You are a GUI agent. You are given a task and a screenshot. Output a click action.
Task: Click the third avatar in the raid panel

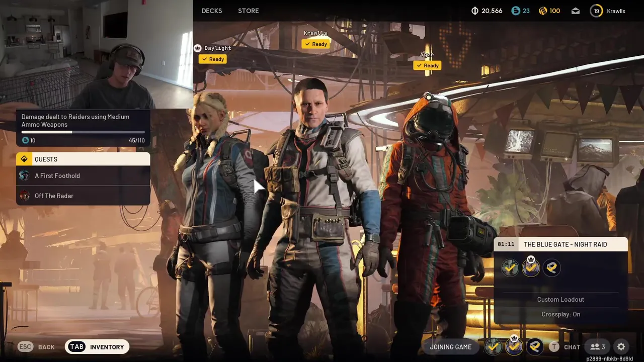click(x=551, y=268)
